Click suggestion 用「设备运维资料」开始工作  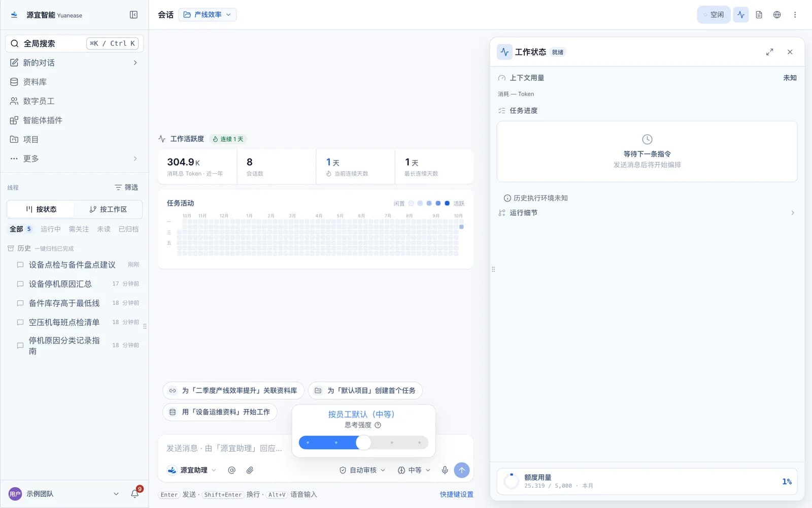pos(220,412)
